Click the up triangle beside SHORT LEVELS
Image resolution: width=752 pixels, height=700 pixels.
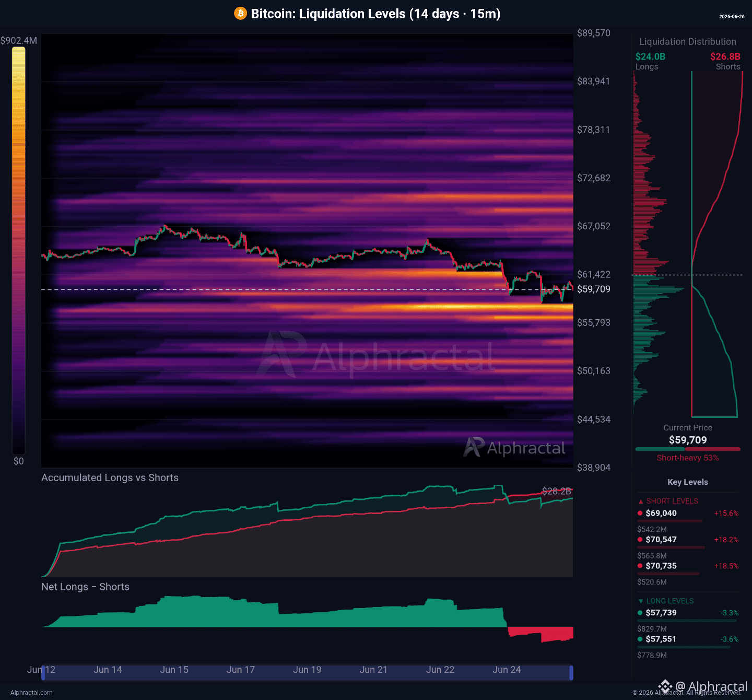click(641, 501)
